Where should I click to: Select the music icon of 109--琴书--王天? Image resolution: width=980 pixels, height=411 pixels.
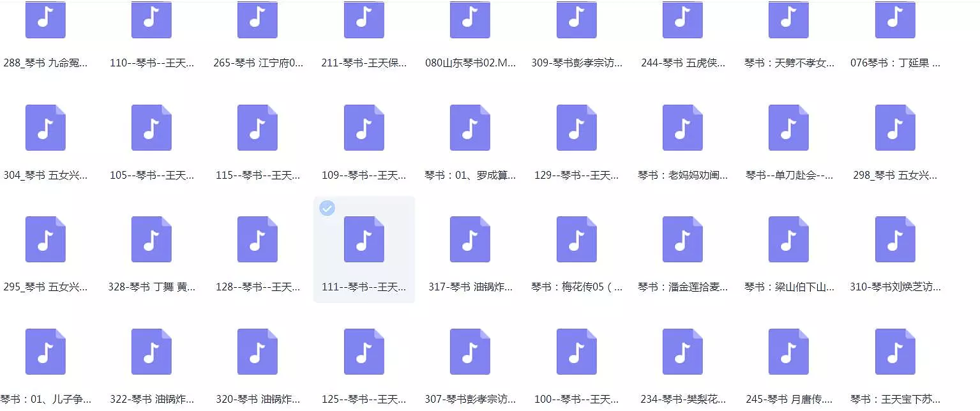364,128
